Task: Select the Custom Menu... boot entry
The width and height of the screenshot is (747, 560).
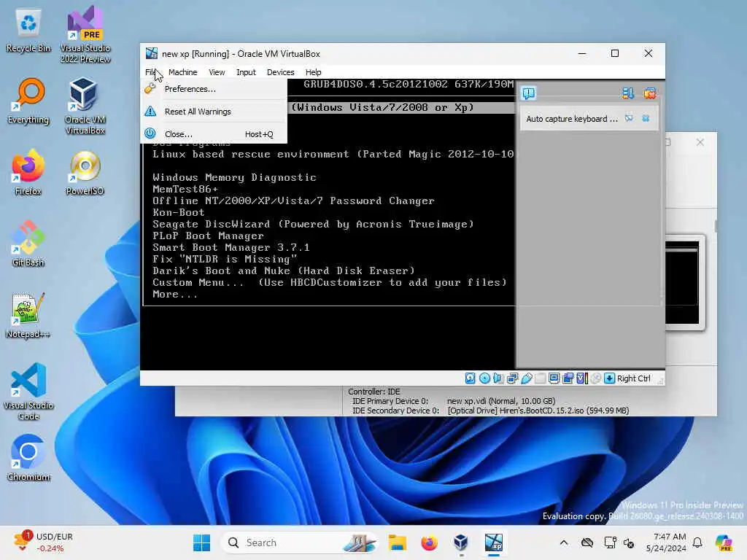Action: 330,282
